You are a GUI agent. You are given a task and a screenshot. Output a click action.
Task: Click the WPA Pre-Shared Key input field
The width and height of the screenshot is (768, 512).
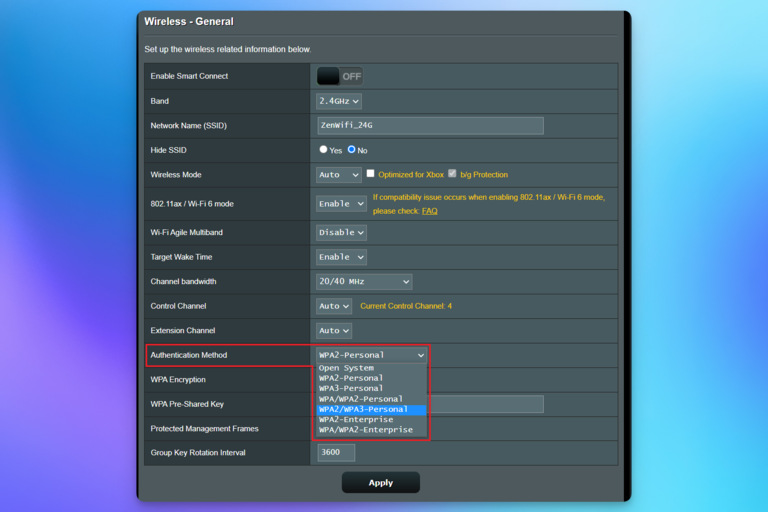click(x=485, y=404)
